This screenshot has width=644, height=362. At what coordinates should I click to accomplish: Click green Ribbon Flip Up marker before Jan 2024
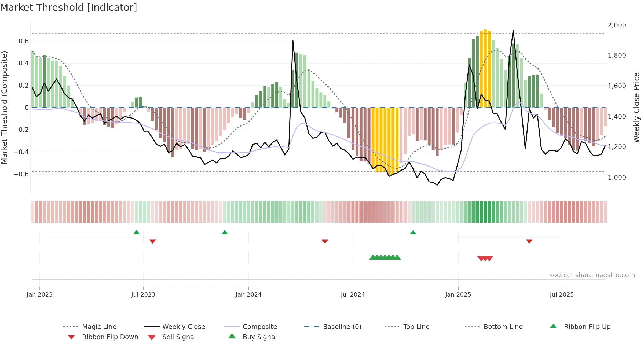(225, 232)
